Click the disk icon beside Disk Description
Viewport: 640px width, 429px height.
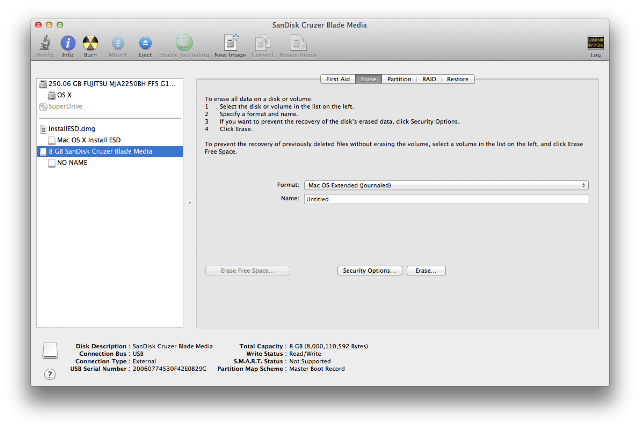(x=50, y=351)
